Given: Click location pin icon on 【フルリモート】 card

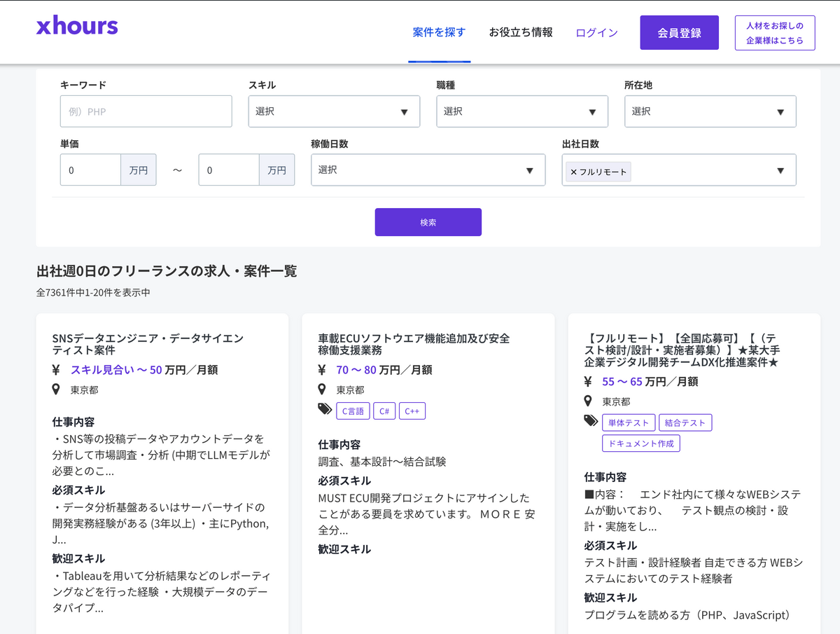Looking at the screenshot, I should click(588, 401).
